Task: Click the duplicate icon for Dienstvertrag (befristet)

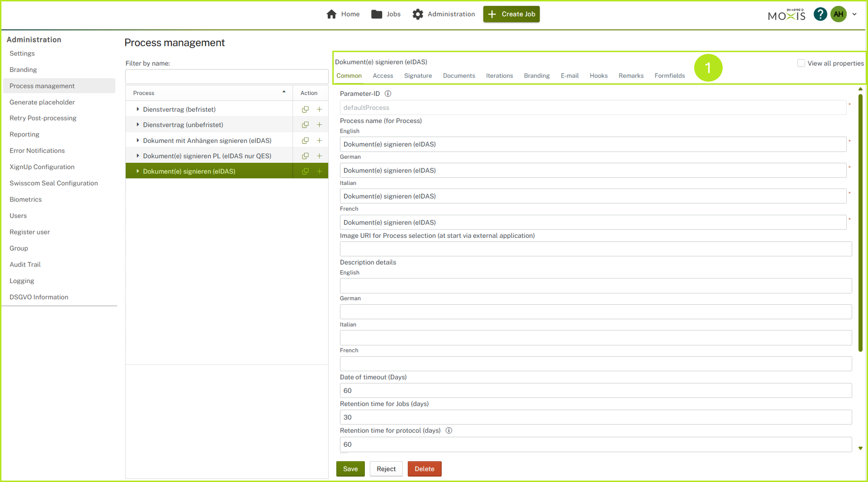Action: (x=305, y=109)
